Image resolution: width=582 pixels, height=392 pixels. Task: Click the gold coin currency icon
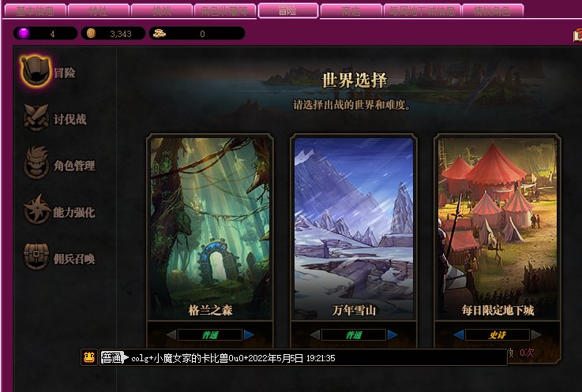click(x=91, y=33)
